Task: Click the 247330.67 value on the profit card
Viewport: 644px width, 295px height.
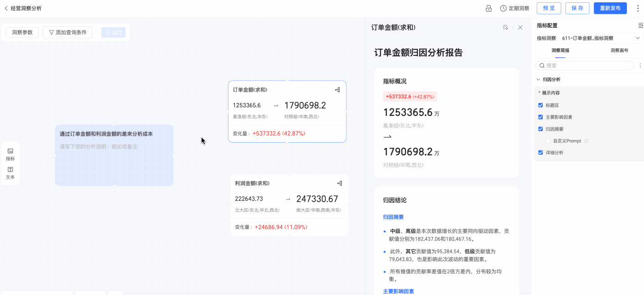Action: [317, 199]
